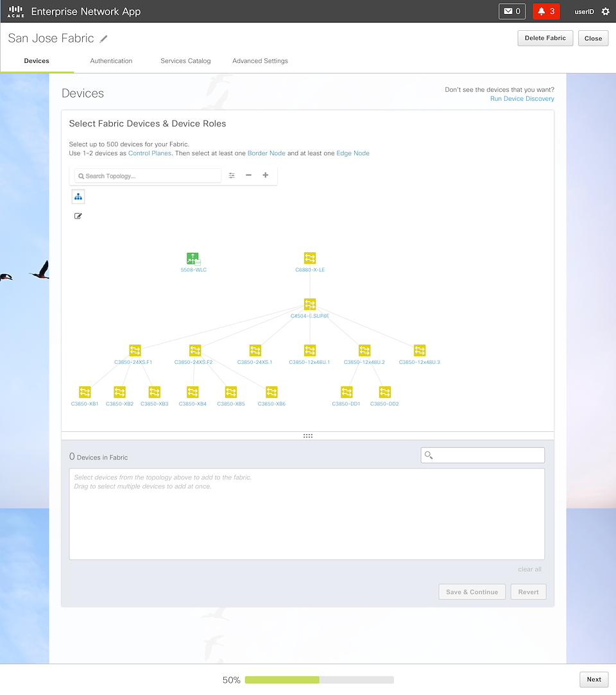Toggle hierarchy layout view icon
This screenshot has width=616, height=695.
click(x=78, y=197)
